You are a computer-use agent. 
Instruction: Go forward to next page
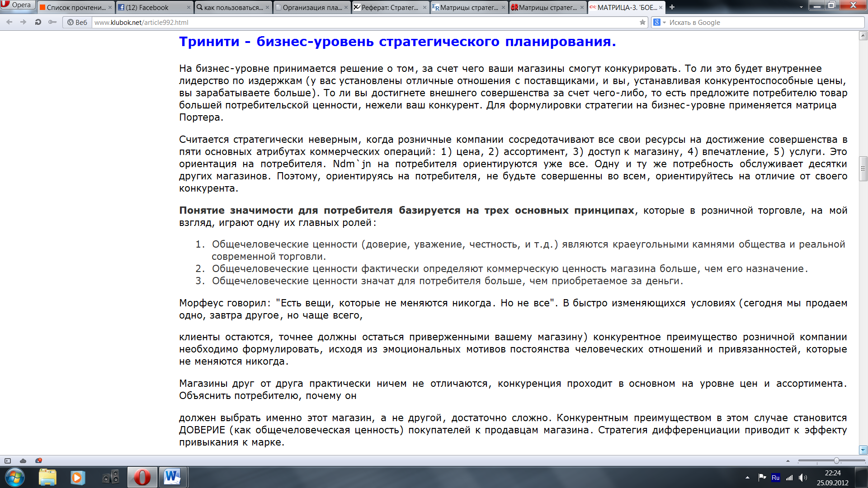pos(23,22)
